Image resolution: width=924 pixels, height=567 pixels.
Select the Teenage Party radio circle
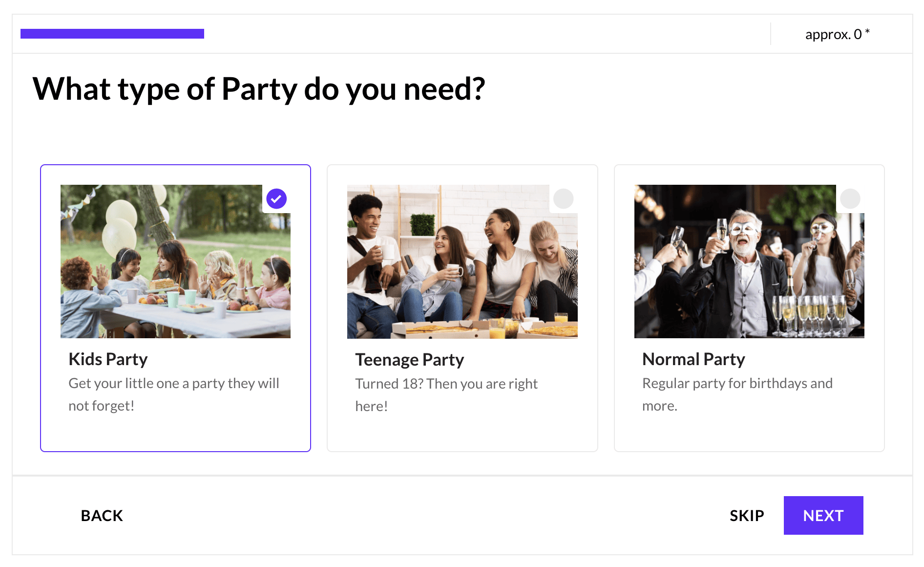coord(563,199)
